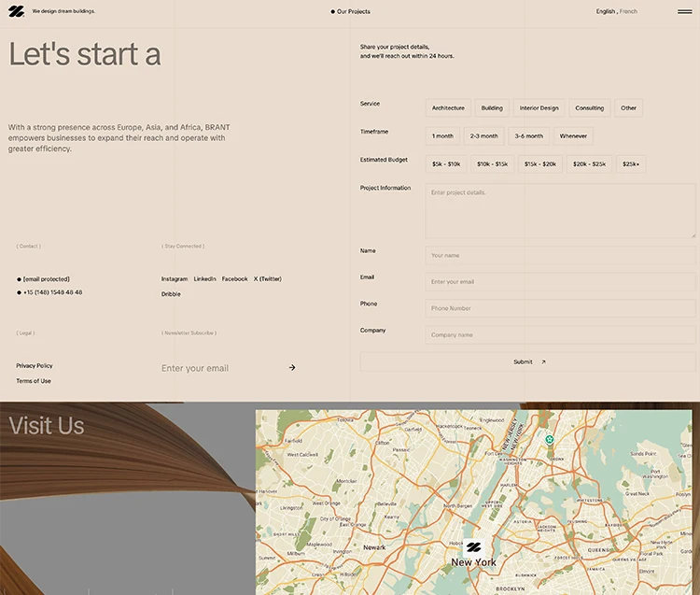
Task: Pick the $10k - $15k budget
Action: pos(492,164)
